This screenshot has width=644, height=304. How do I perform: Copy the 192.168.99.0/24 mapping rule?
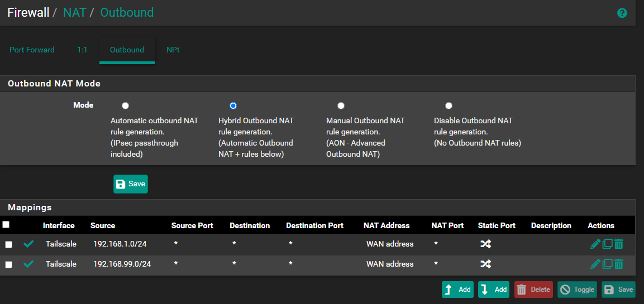click(x=608, y=264)
